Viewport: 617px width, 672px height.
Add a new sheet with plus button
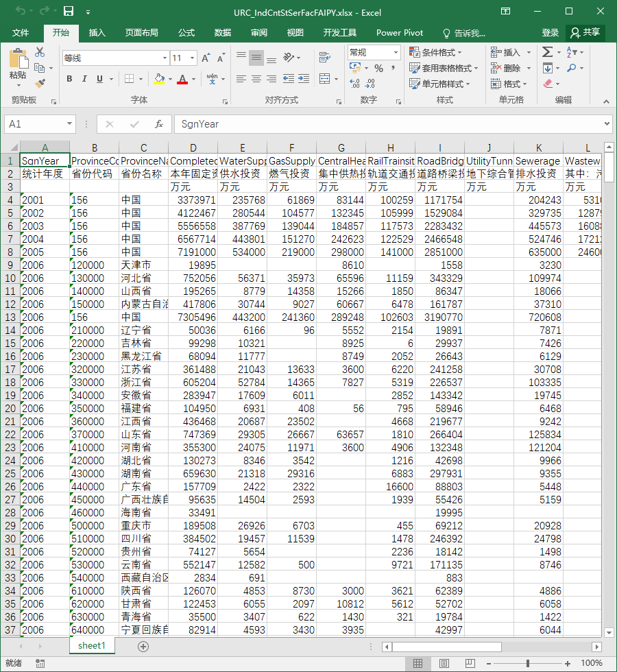143,646
